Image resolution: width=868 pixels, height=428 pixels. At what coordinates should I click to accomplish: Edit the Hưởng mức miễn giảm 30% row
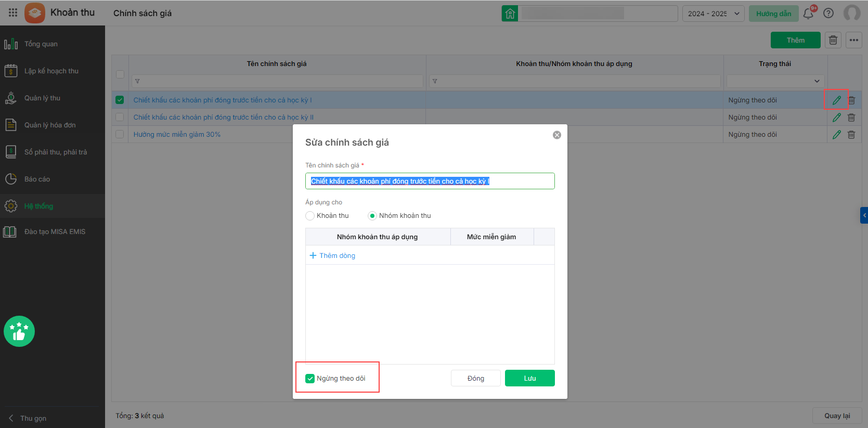836,135
